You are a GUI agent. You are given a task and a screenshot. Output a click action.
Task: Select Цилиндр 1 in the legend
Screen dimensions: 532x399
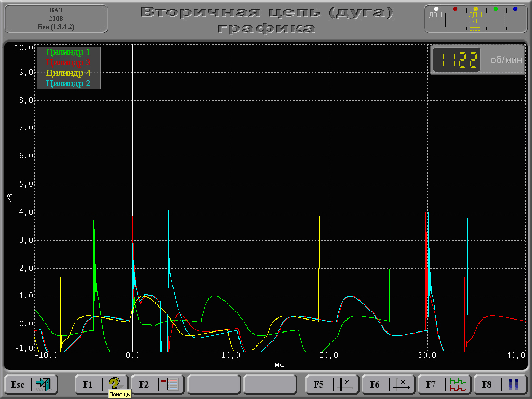pos(68,52)
